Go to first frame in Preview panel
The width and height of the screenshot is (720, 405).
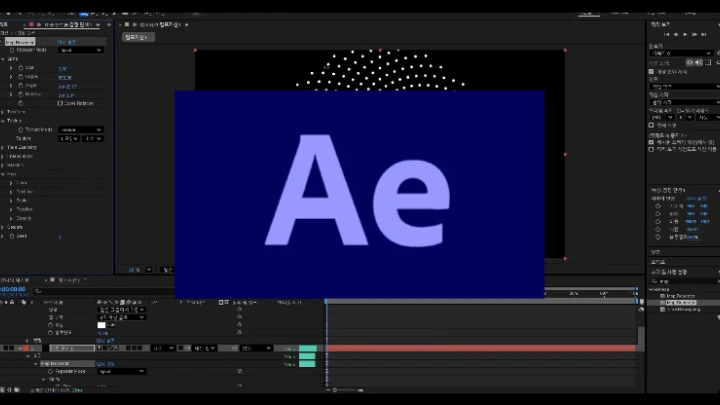[666, 34]
